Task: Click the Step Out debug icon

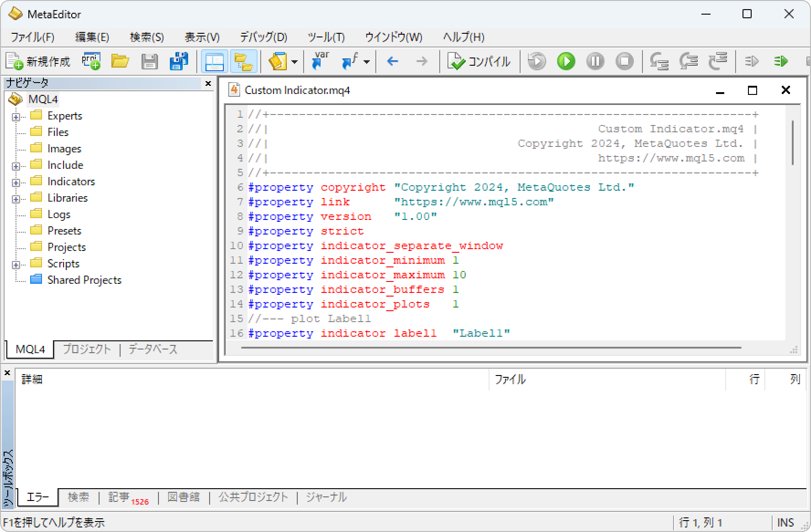Action: (717, 61)
